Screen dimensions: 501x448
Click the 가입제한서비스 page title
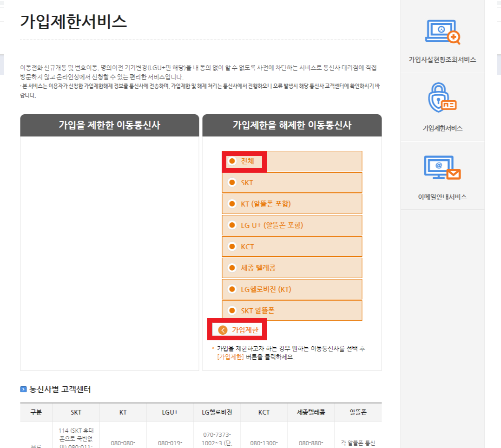[x=73, y=22]
